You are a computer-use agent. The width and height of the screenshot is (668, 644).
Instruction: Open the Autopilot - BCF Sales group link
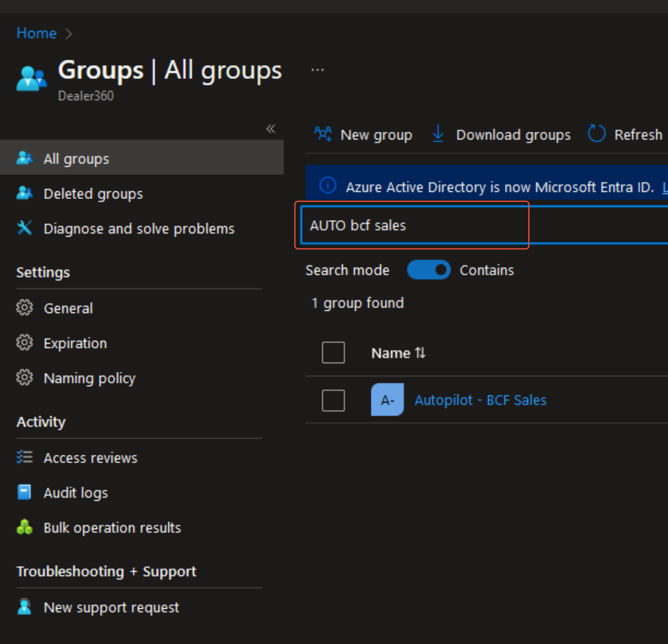pos(480,400)
